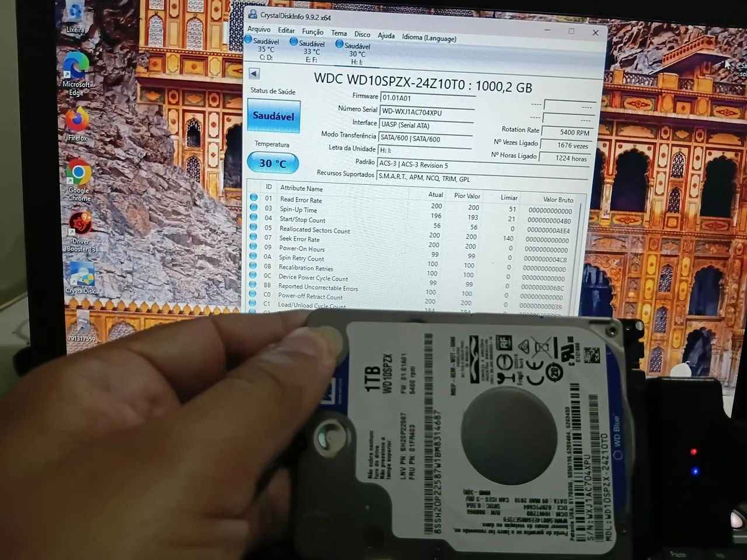Viewport: 747px width, 560px height.
Task: Click the Modo Transferência SATA/600 field
Action: click(425, 139)
